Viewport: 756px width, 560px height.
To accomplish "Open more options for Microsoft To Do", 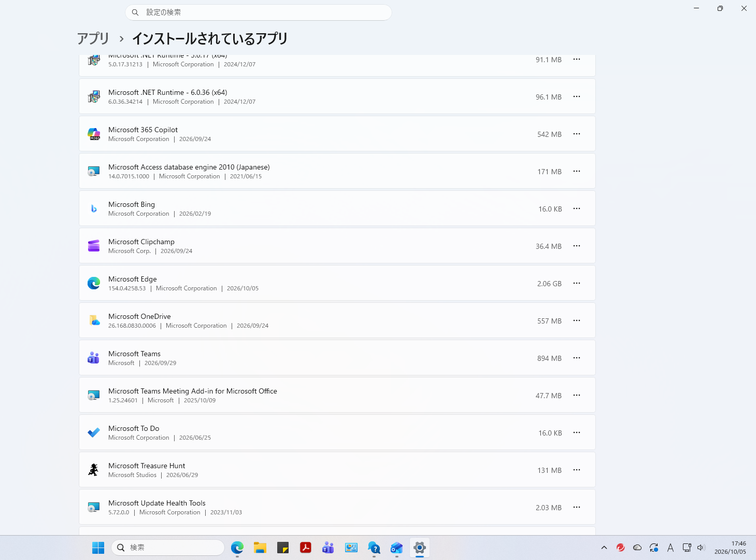I will pyautogui.click(x=577, y=432).
